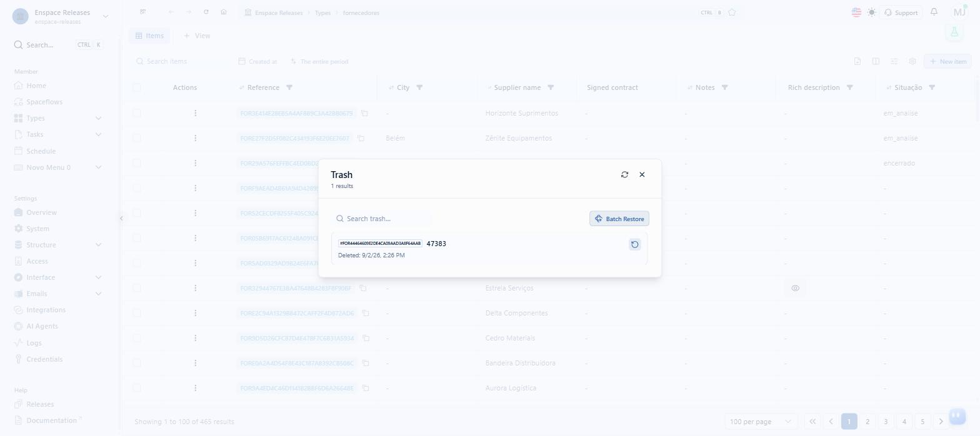Click the home icon in the top bar

click(224, 12)
